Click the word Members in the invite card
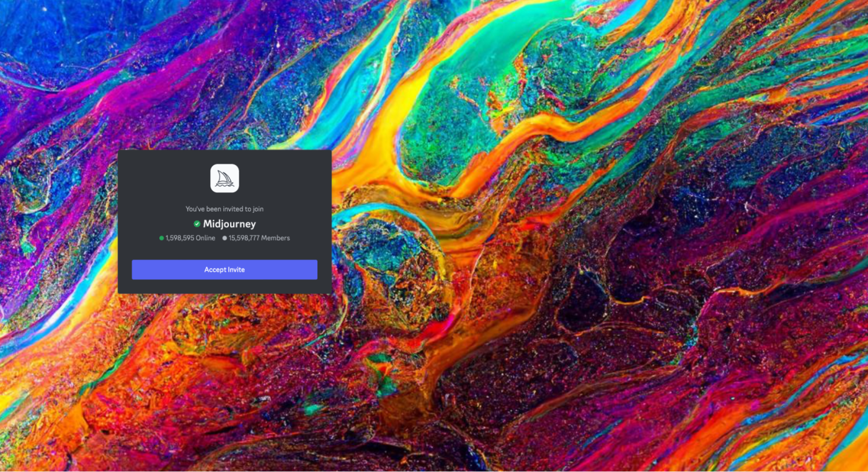This screenshot has height=472, width=868. [x=275, y=238]
